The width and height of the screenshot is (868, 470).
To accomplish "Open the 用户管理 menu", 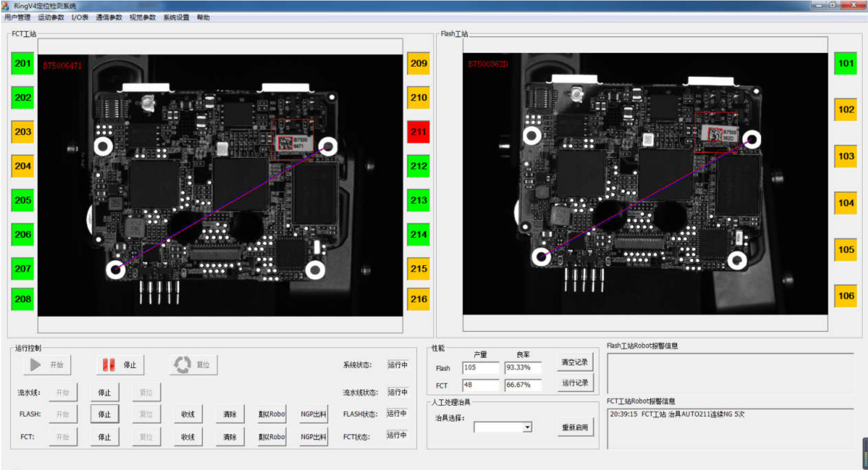I will (x=17, y=17).
